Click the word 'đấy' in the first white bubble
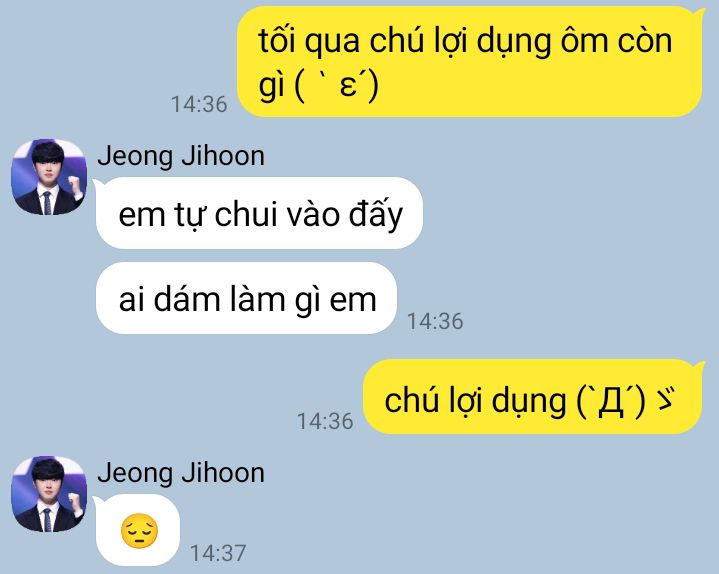The image size is (719, 574). point(376,214)
